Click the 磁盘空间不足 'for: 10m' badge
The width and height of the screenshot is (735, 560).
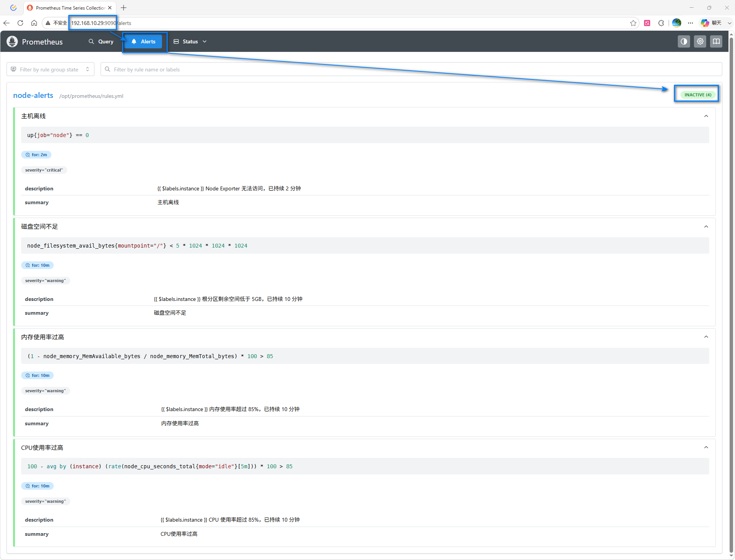point(37,265)
